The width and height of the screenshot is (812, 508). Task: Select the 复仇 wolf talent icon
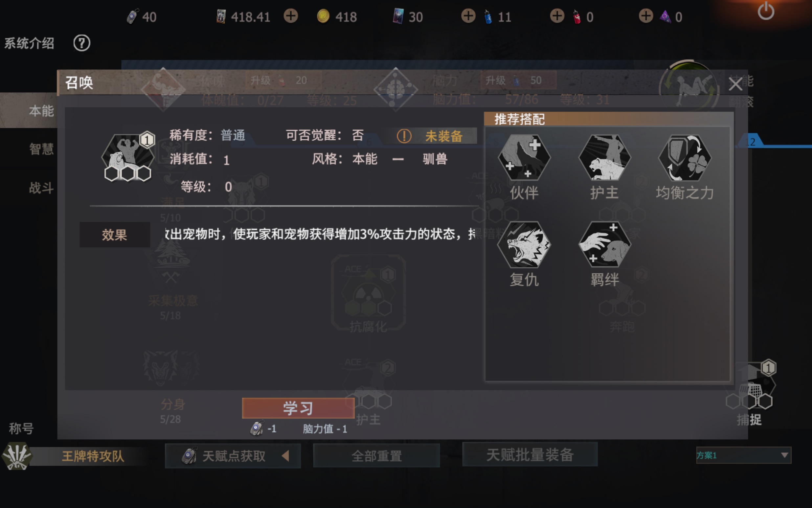click(x=524, y=244)
